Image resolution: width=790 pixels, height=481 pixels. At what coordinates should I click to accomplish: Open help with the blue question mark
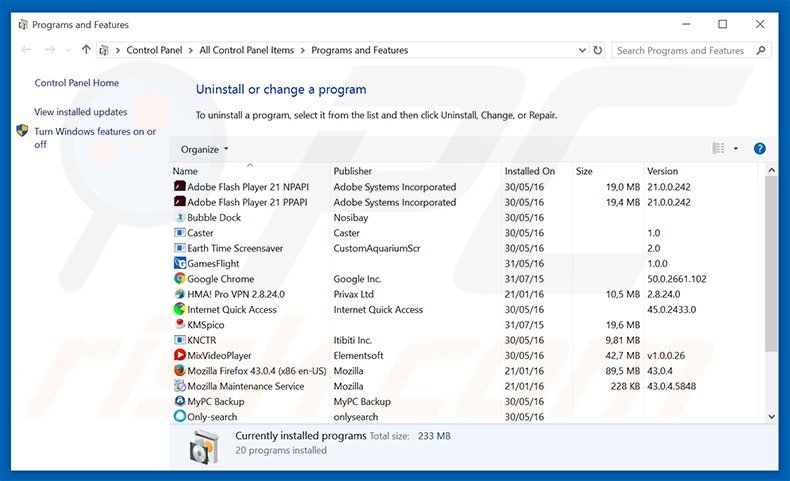(x=759, y=149)
